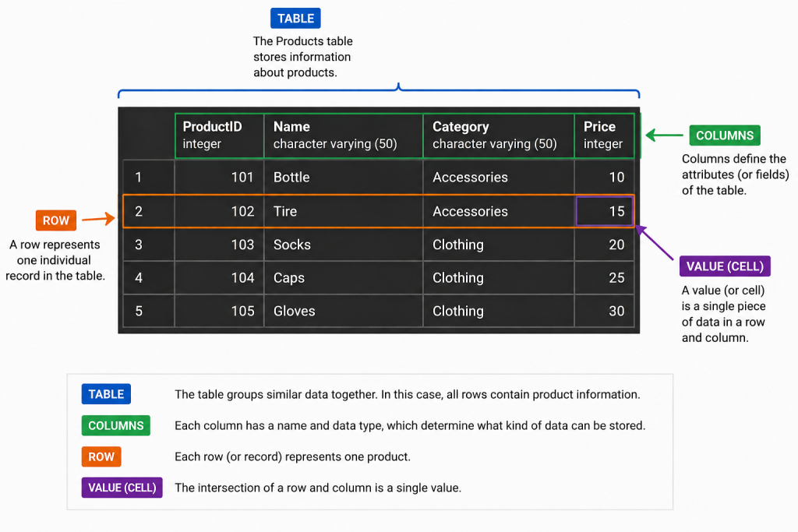
Task: Select Clothing in the Caps row
Action: pyautogui.click(x=499, y=278)
